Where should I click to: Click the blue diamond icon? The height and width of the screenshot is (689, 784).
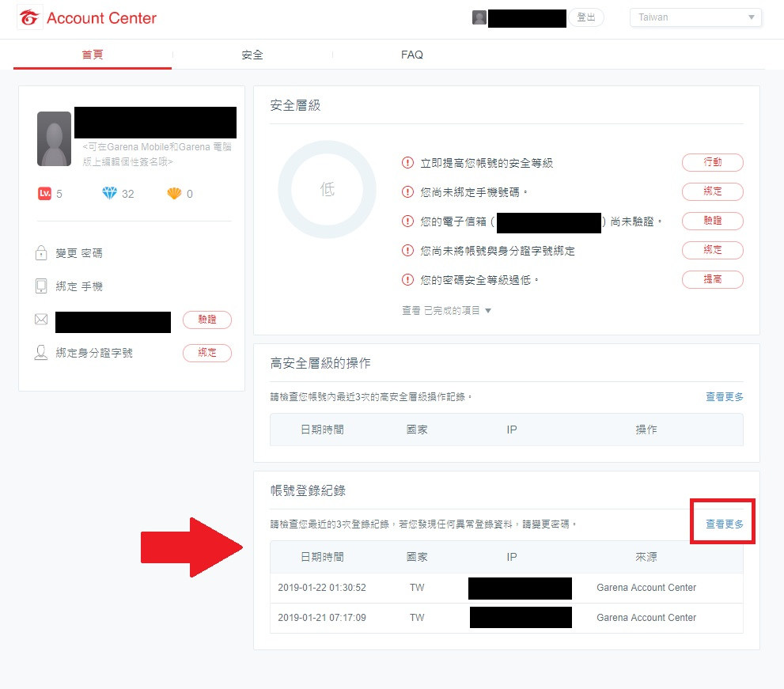tap(109, 194)
